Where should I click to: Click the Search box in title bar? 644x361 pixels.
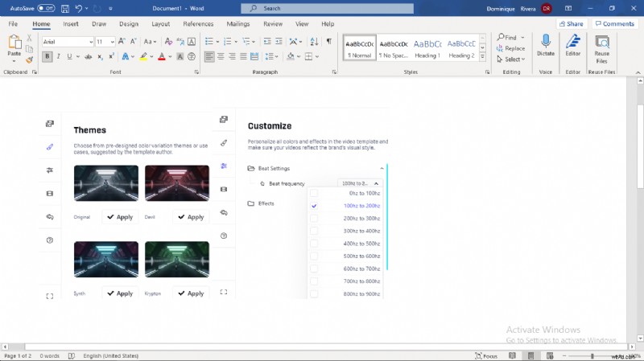tap(322, 8)
